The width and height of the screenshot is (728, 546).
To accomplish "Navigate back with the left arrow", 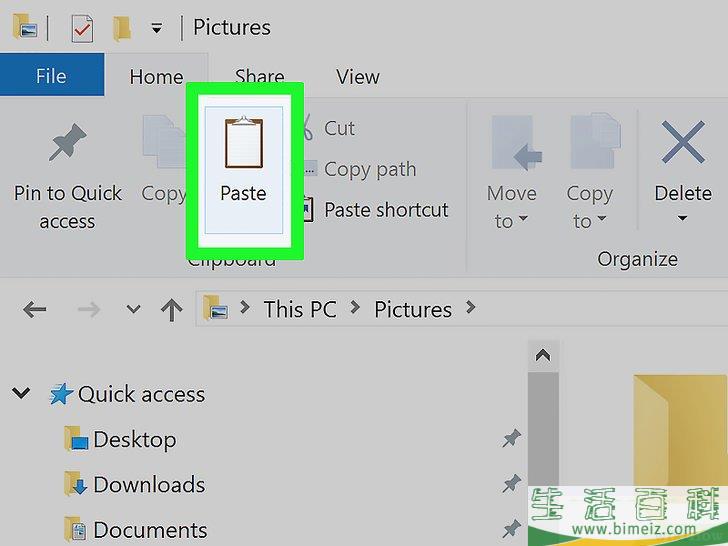I will pyautogui.click(x=34, y=309).
